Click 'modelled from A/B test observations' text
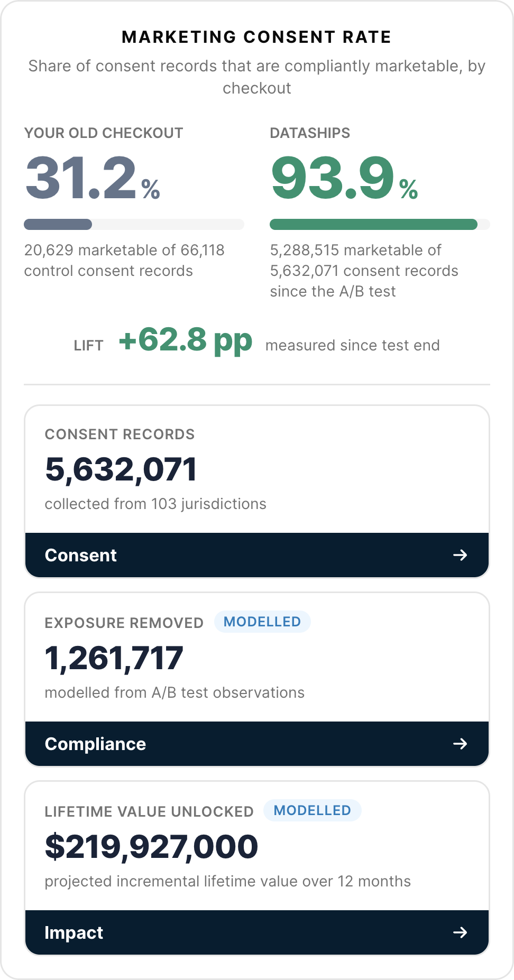The height and width of the screenshot is (980, 514). point(175,692)
